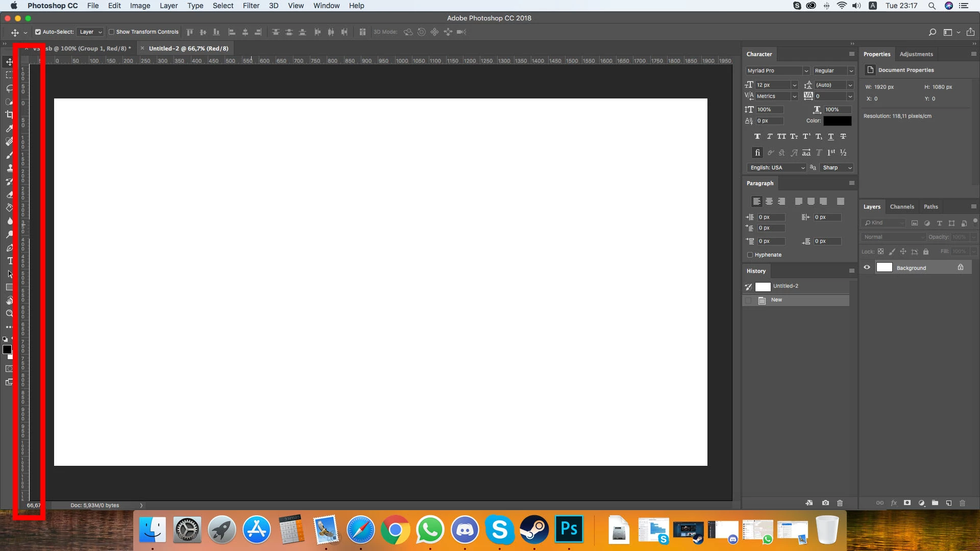Enable the Hyphenate checkbox
Viewport: 980px width, 551px height.
click(750, 255)
